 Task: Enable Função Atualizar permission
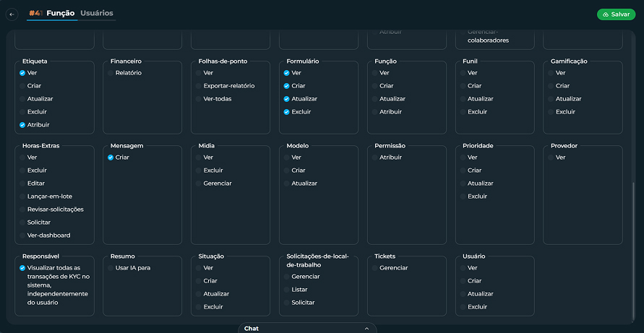[374, 99]
